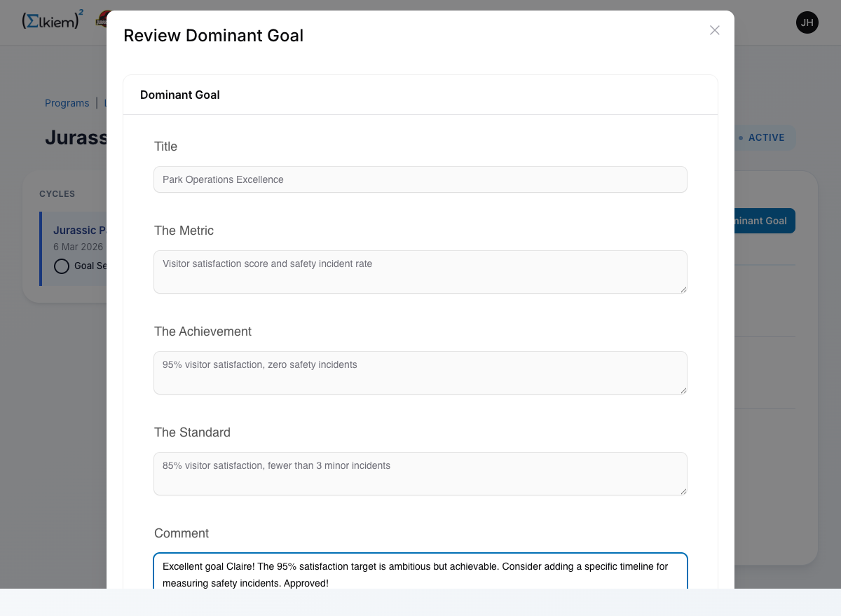
Task: Open the JH user avatar menu
Action: tap(807, 22)
